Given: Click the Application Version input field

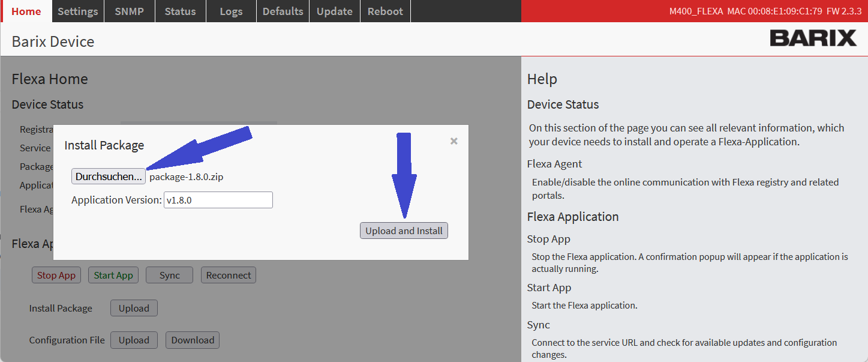Looking at the screenshot, I should tap(218, 200).
